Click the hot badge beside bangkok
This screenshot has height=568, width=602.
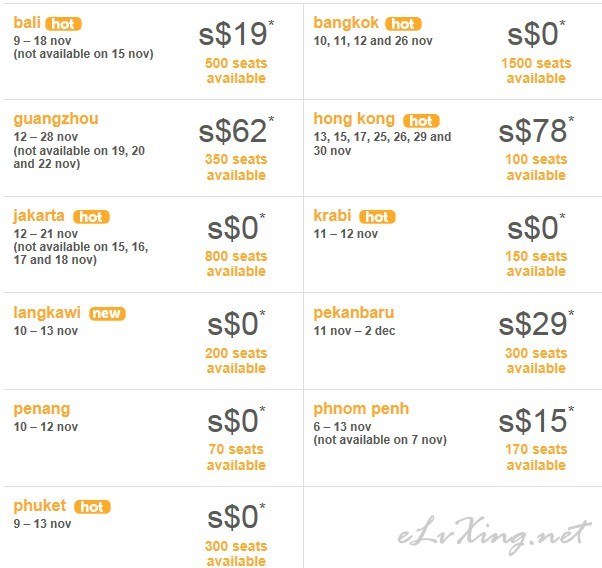(x=404, y=24)
